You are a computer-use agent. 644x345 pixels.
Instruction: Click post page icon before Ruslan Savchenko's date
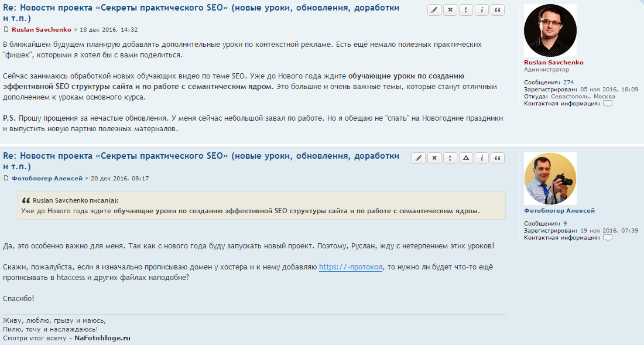pos(6,29)
